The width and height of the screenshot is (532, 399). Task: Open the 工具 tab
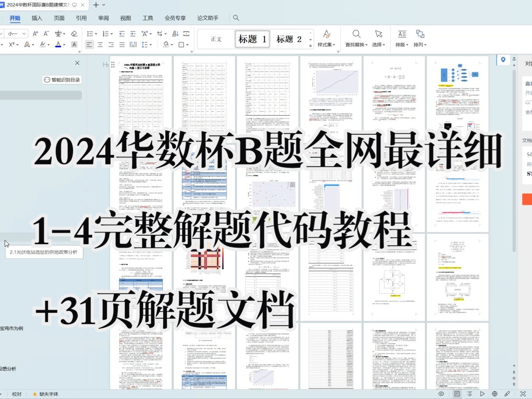[x=148, y=18]
